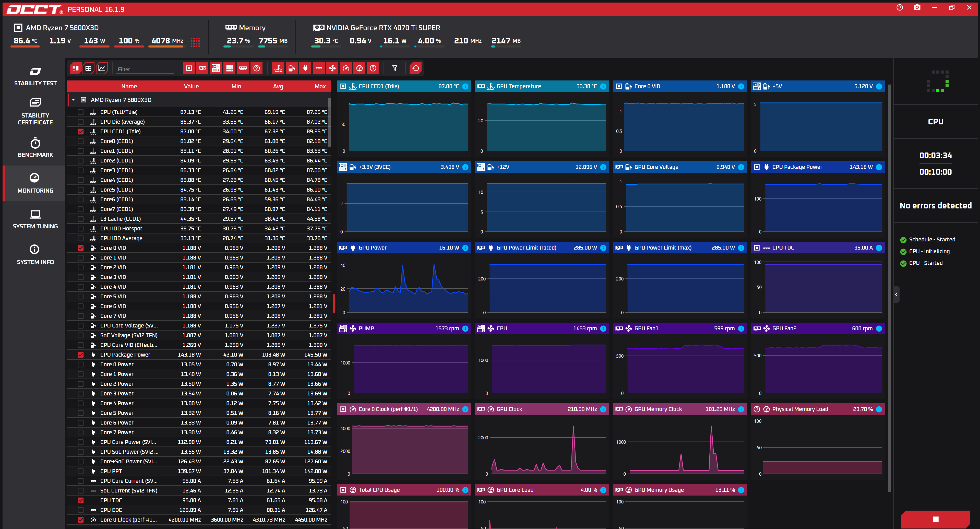Toggle the graphics card device filter

pyautogui.click(x=202, y=68)
